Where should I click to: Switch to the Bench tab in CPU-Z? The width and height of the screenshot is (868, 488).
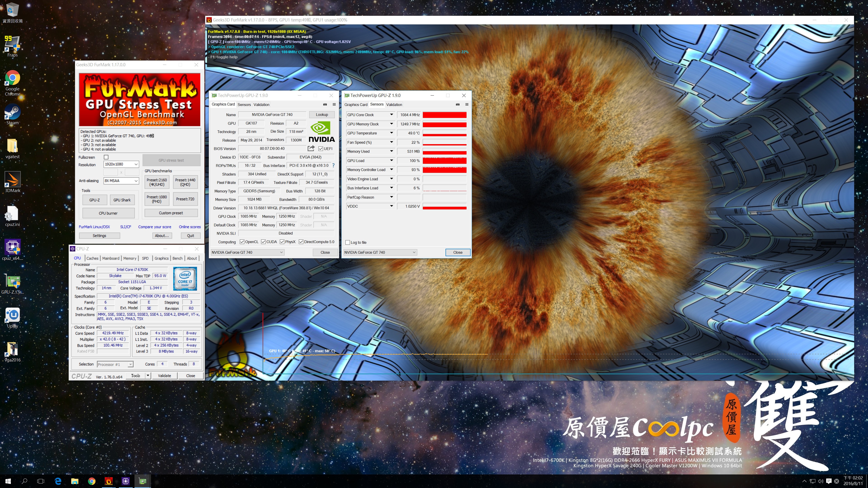[178, 258]
